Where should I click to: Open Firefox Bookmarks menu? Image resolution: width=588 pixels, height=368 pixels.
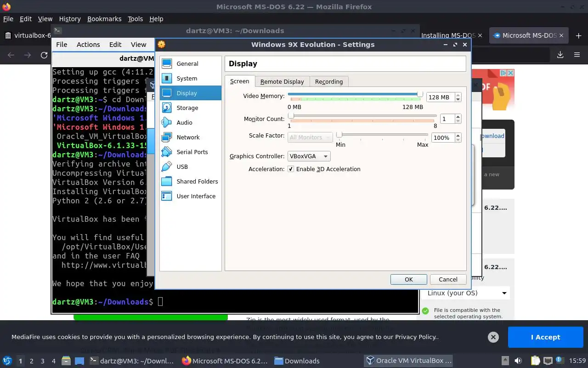pos(104,19)
